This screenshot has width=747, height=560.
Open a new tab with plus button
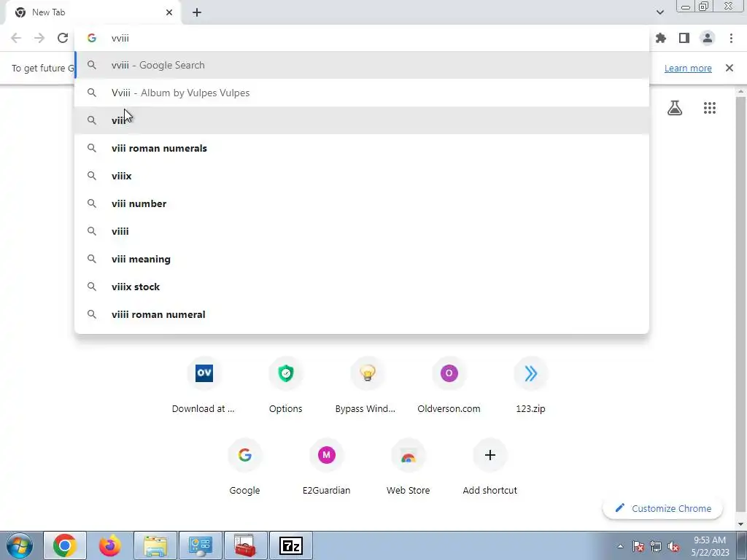[197, 12]
